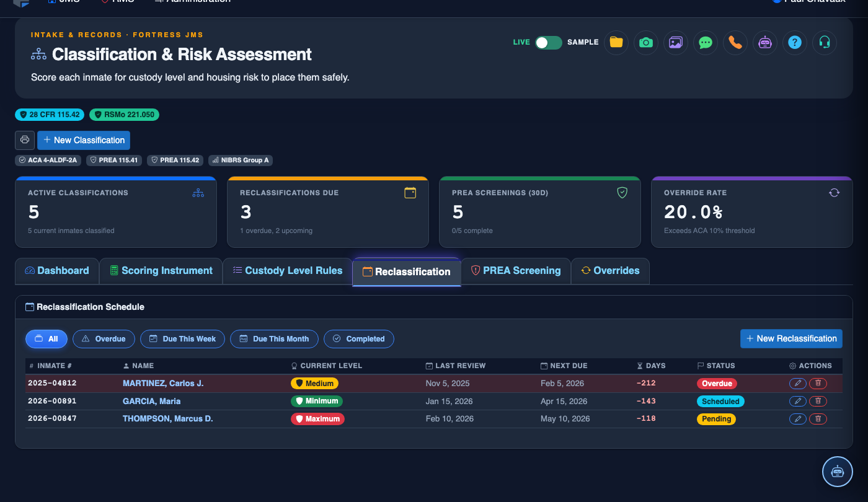Open inmate MARTINEZ, Carlos J. name link

point(163,384)
